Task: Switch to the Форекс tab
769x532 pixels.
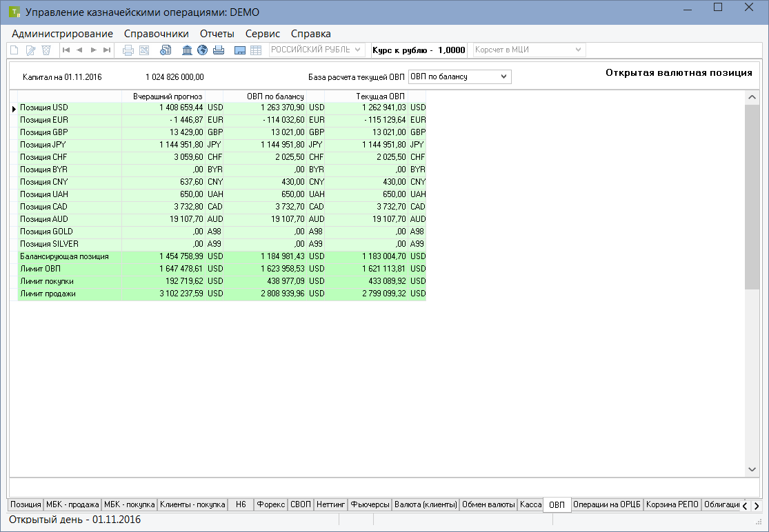Action: 271,504
